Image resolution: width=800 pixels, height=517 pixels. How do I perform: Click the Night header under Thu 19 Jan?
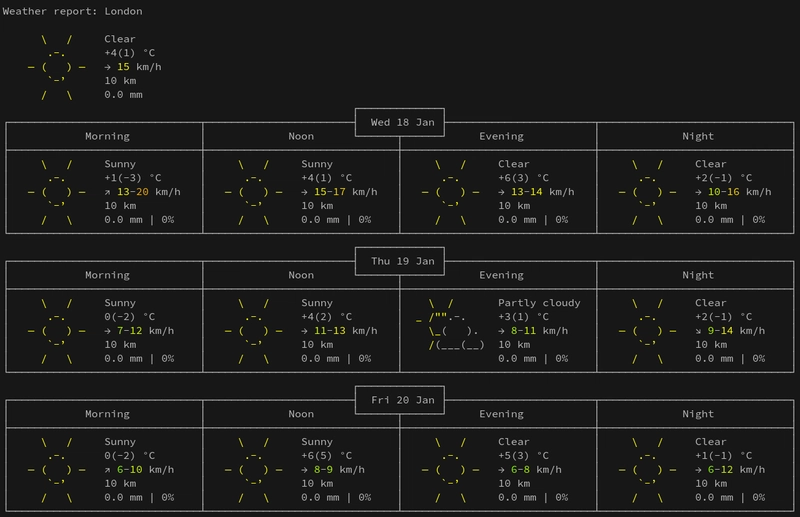click(x=698, y=275)
